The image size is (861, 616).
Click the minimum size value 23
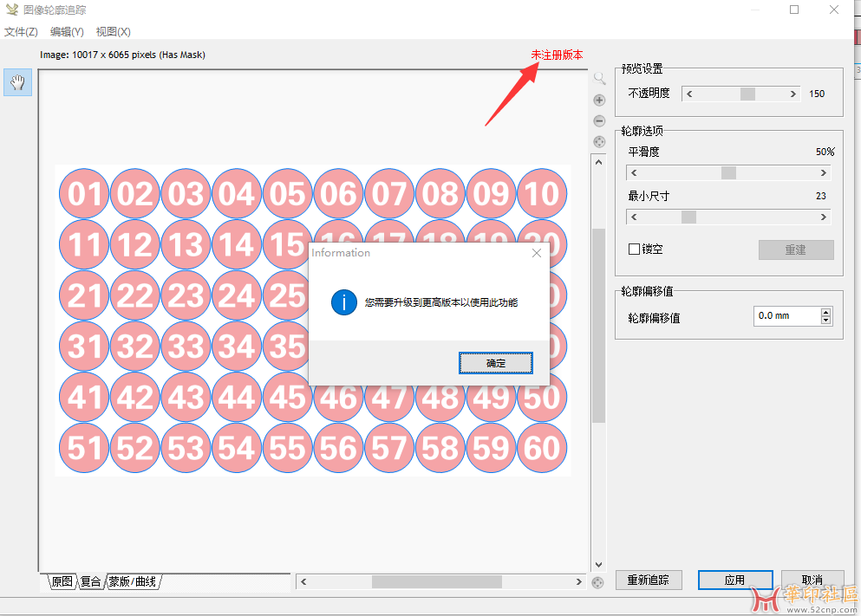pyautogui.click(x=821, y=196)
